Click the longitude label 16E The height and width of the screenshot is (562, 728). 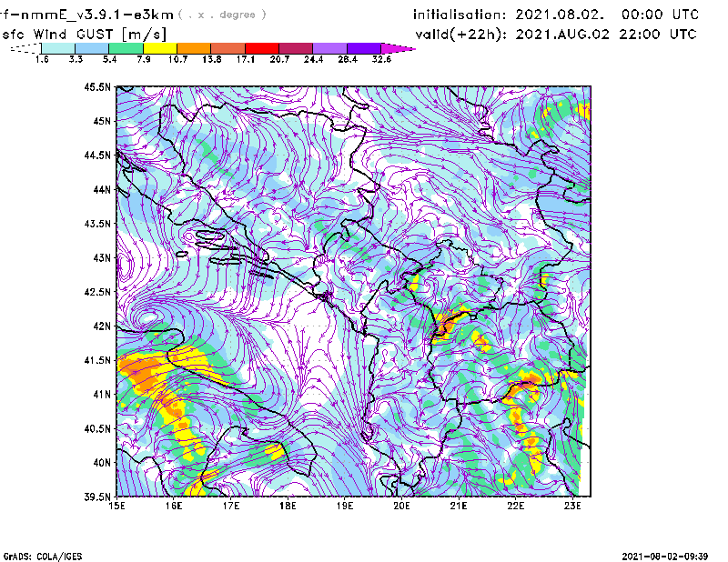click(174, 506)
